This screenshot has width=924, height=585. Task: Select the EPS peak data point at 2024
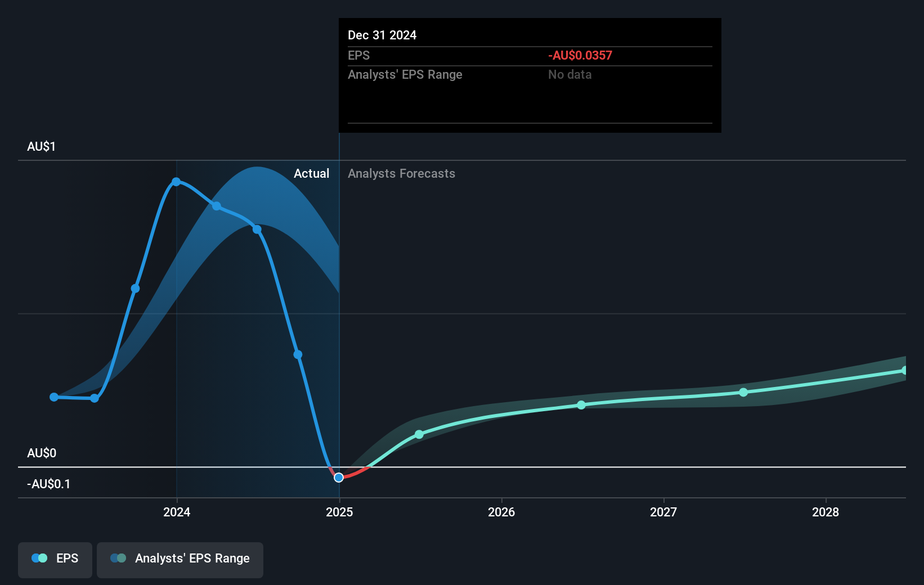[176, 182]
